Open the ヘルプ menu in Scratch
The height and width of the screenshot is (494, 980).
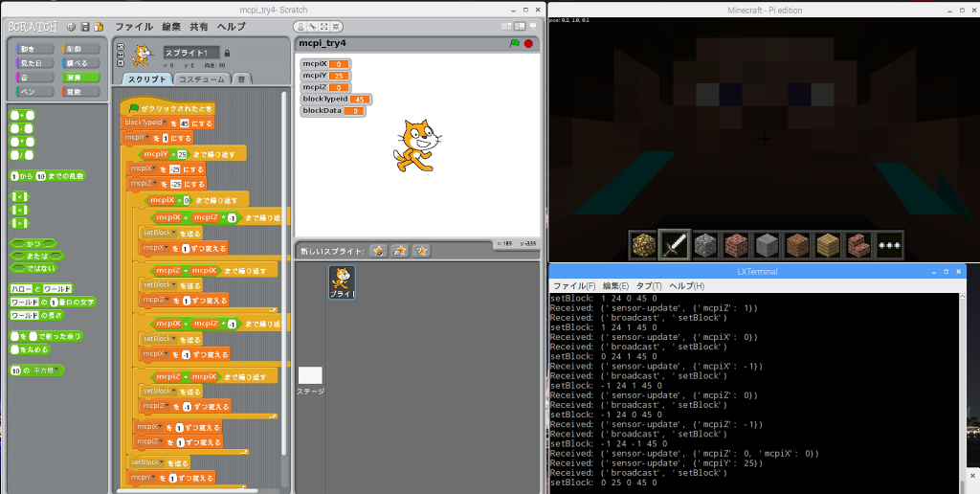point(232,27)
